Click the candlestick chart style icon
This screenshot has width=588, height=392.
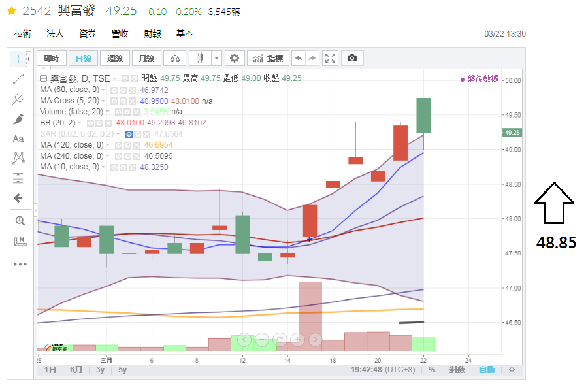click(200, 59)
